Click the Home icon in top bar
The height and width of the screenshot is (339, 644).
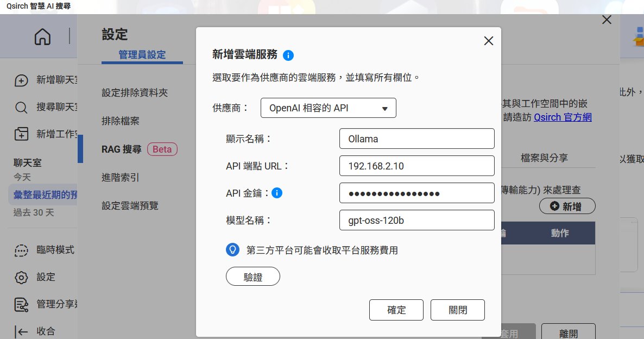coord(42,37)
